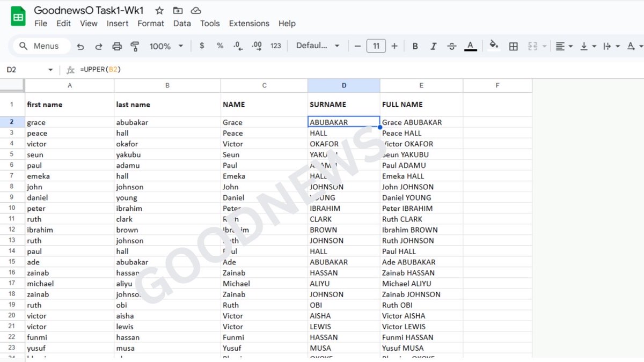Open the borders tool
The width and height of the screenshot is (644, 362).
pyautogui.click(x=514, y=46)
